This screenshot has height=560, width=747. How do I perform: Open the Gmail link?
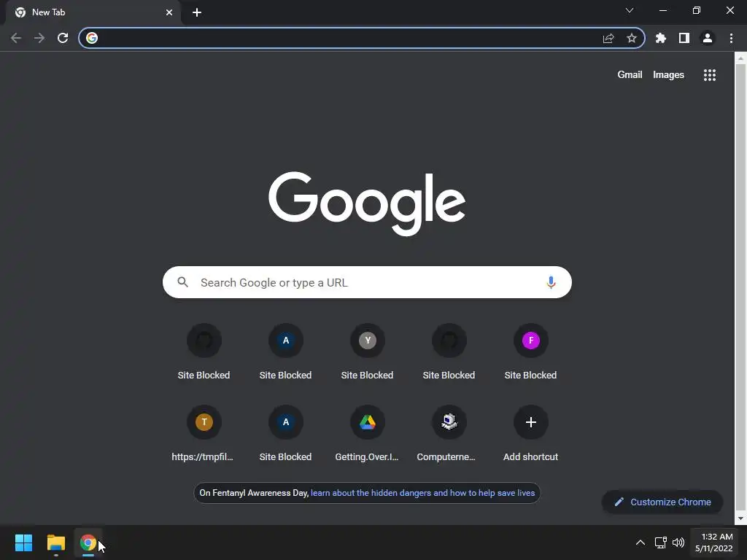point(630,75)
